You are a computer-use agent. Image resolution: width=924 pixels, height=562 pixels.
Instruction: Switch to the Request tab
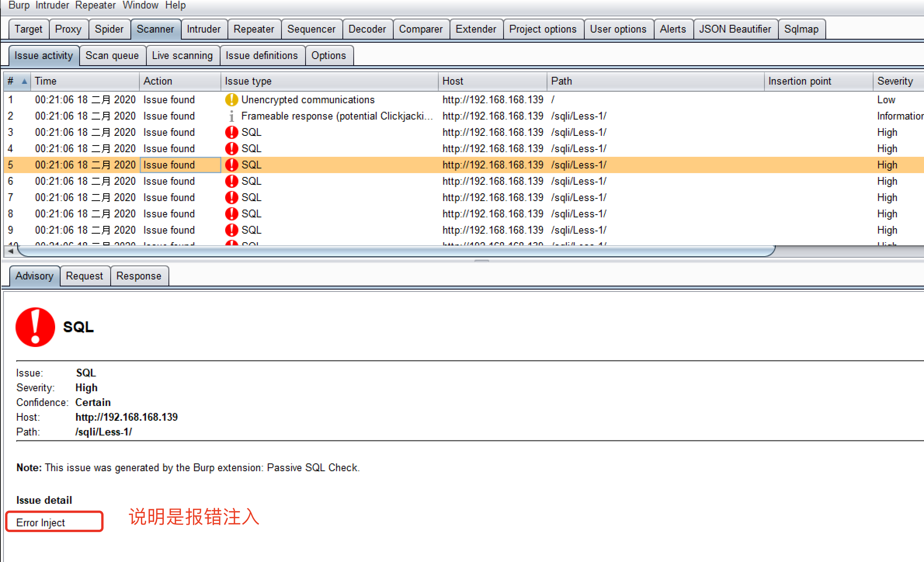85,276
